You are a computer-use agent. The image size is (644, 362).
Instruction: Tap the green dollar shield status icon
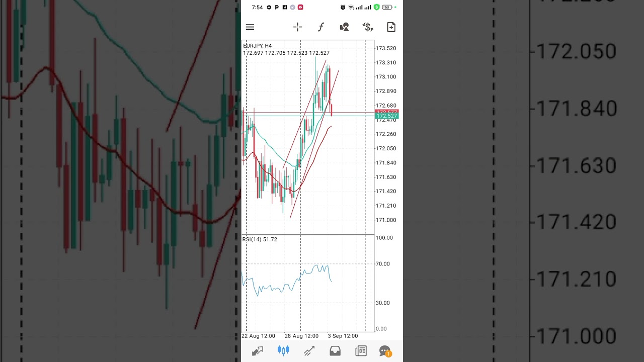[x=376, y=8]
